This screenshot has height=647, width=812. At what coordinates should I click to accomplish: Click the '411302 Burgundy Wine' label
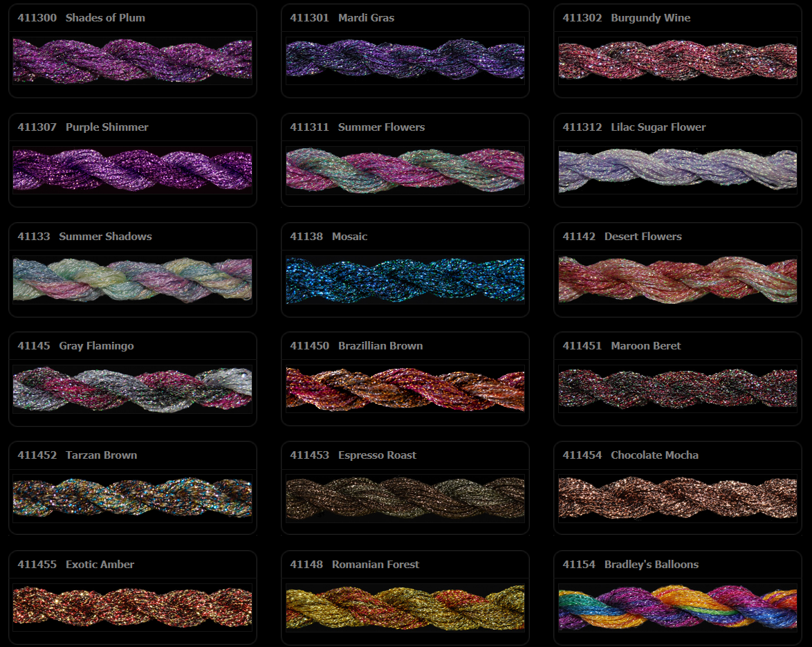coord(627,17)
